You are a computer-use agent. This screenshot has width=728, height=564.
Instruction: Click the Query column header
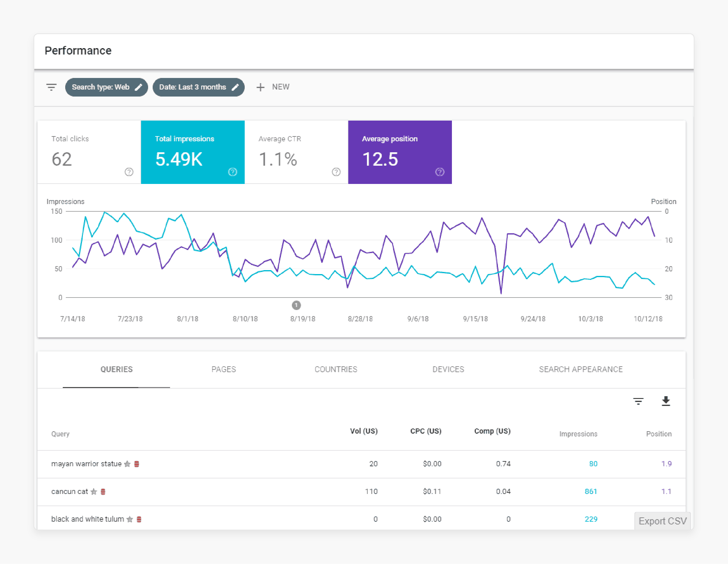[x=60, y=434]
